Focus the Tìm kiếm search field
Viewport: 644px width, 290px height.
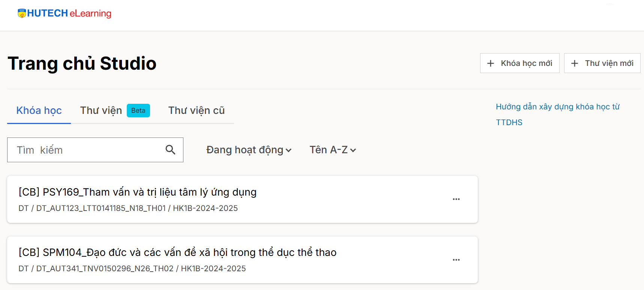point(86,150)
